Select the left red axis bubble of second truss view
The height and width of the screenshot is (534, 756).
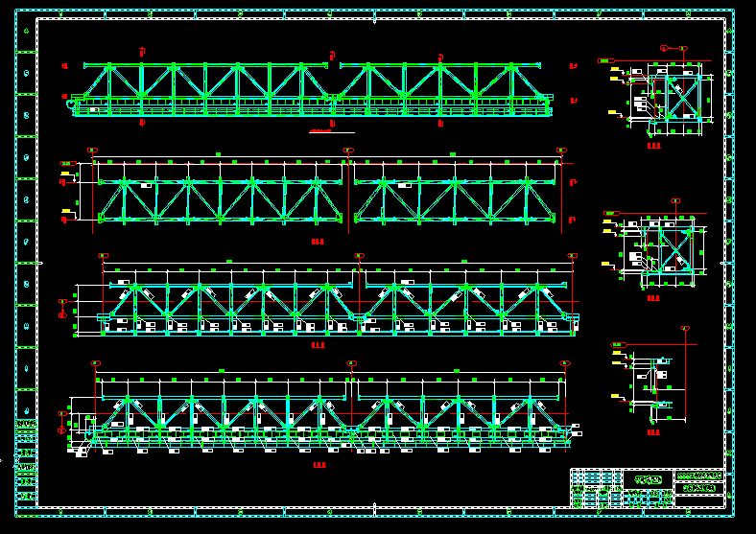pos(92,151)
